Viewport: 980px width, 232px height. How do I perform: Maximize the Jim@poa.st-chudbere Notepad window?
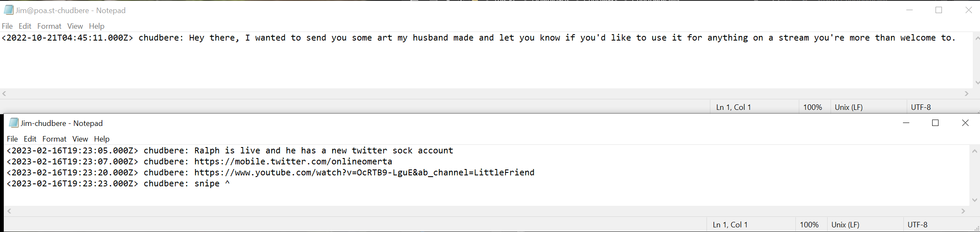(x=939, y=10)
